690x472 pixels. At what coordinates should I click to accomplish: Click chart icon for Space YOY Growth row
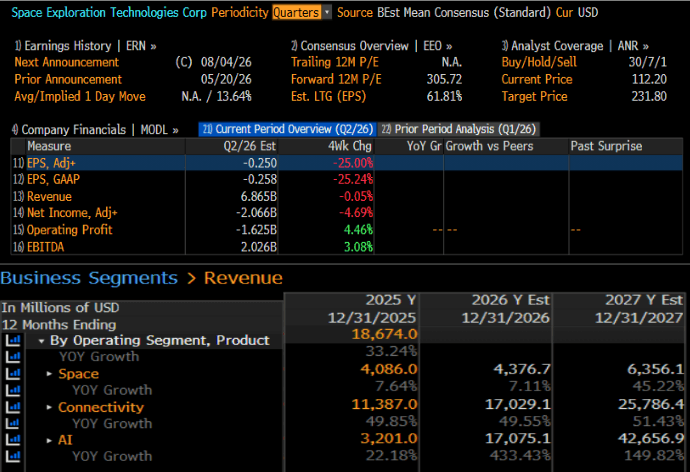tap(13, 390)
